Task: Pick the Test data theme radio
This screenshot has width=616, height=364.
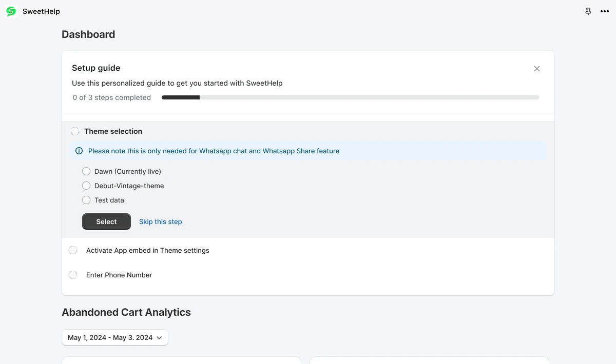Action: click(x=86, y=200)
